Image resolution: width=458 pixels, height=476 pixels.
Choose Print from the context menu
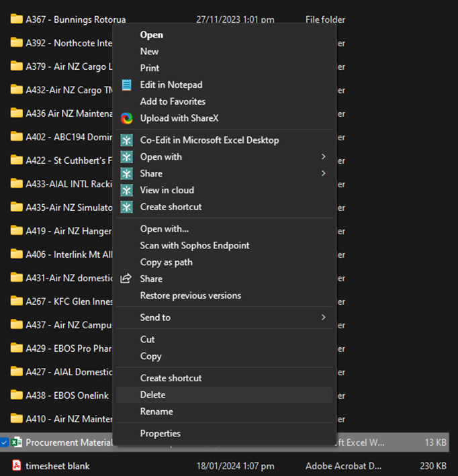[x=224, y=68]
